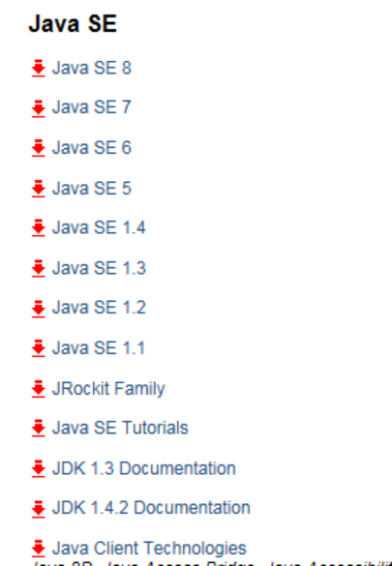Click the download arrow next to Java SE 6
The width and height of the screenshot is (392, 566).
39,148
